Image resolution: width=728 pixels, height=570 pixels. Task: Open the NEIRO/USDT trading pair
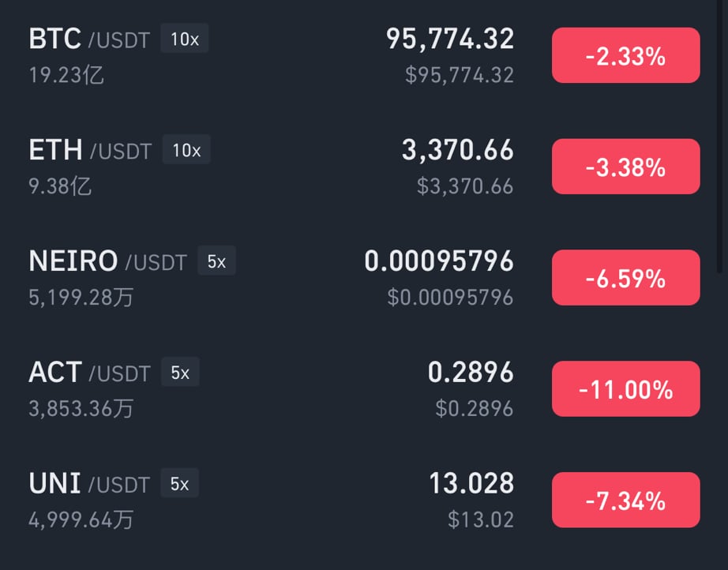[x=364, y=278]
